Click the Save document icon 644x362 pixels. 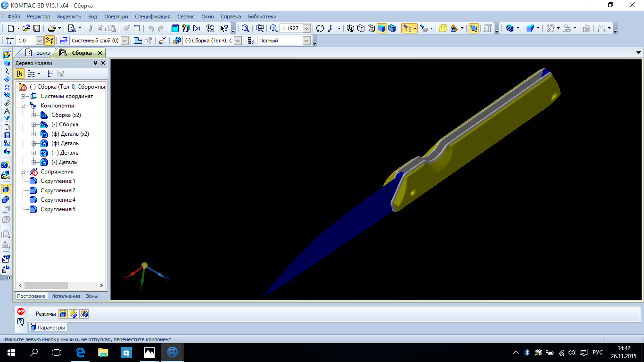pyautogui.click(x=36, y=28)
